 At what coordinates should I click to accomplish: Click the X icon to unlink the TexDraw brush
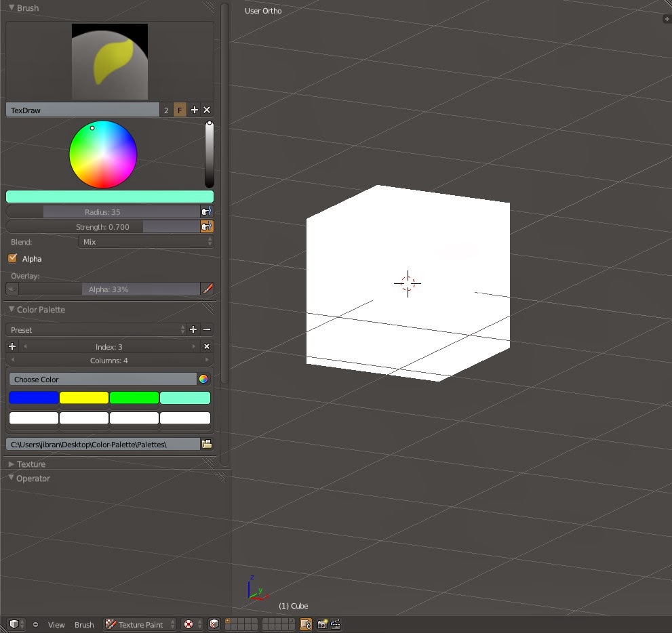207,109
